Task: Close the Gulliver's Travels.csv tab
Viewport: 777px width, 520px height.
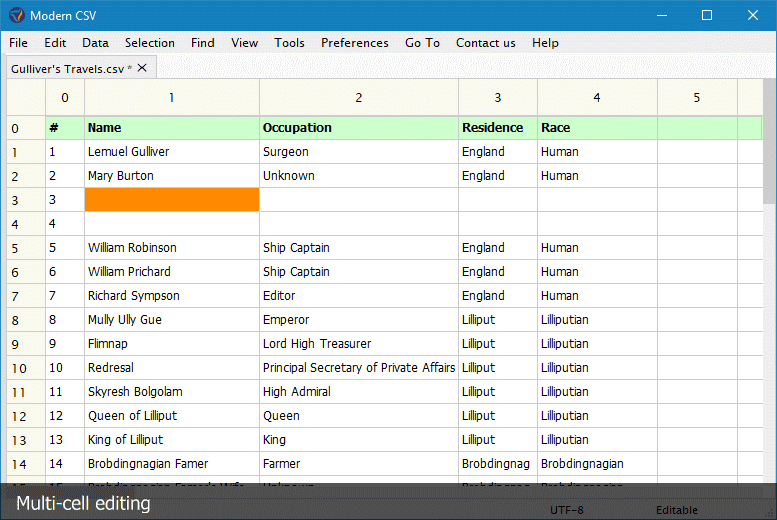Action: coord(142,68)
